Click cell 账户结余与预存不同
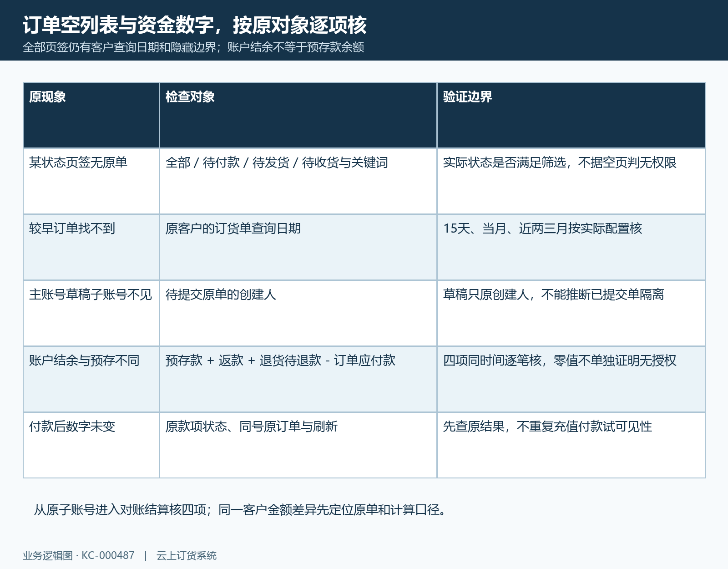728x569 pixels. 91,379
